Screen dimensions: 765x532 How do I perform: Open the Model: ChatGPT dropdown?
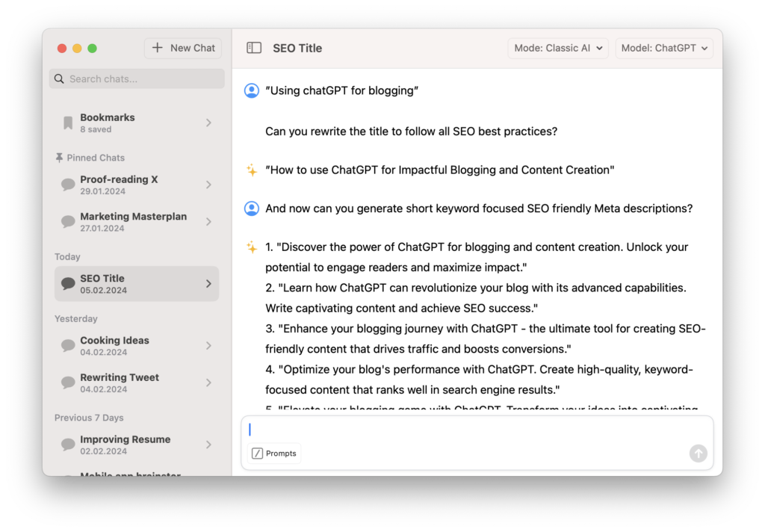coord(664,48)
